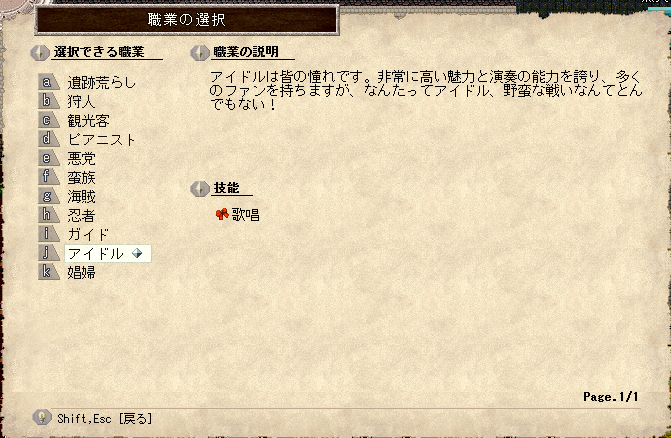Click the 歌唱 skill label
This screenshot has width=671, height=438.
(x=246, y=214)
